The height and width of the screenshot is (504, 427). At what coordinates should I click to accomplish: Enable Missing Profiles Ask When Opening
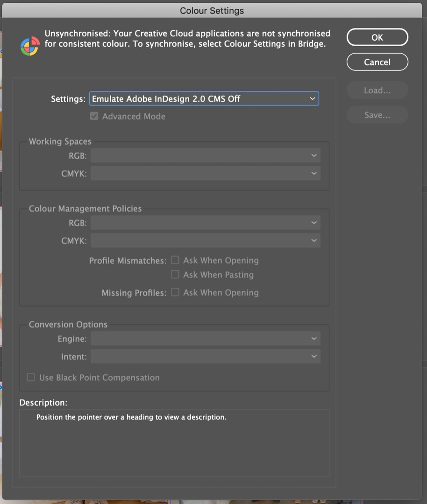(175, 292)
